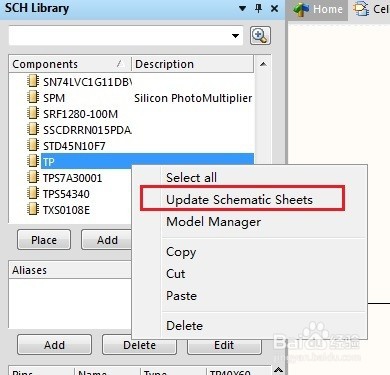
Task: Click the TP component icon
Action: click(32, 161)
